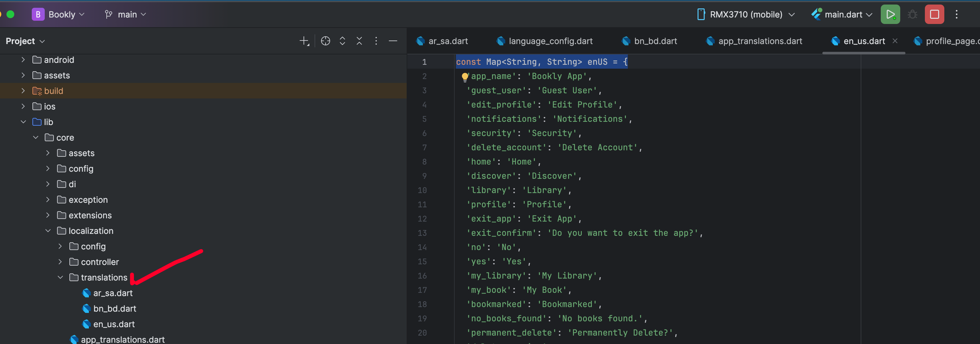Click the 'exit_confirm' line of code
980x344 pixels.
[584, 233]
